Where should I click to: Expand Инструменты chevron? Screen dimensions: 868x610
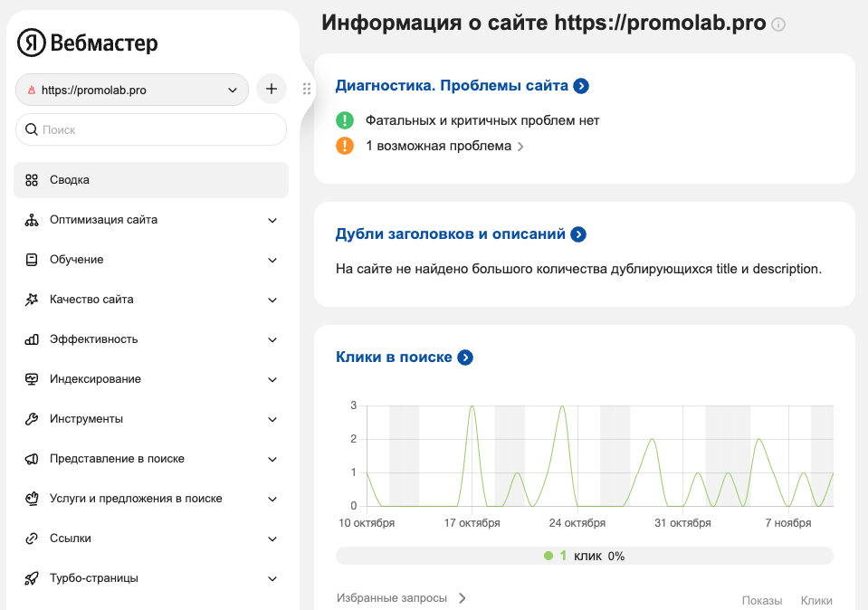272,420
